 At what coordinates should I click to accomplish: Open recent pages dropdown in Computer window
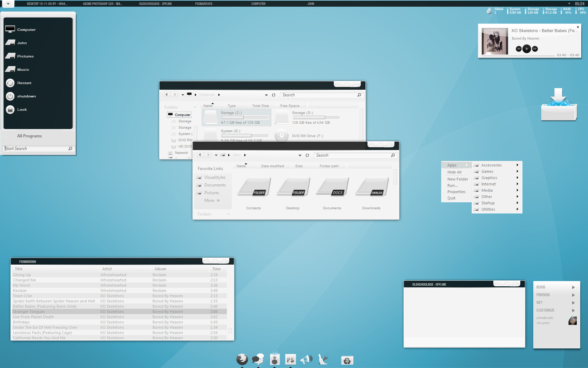[183, 95]
